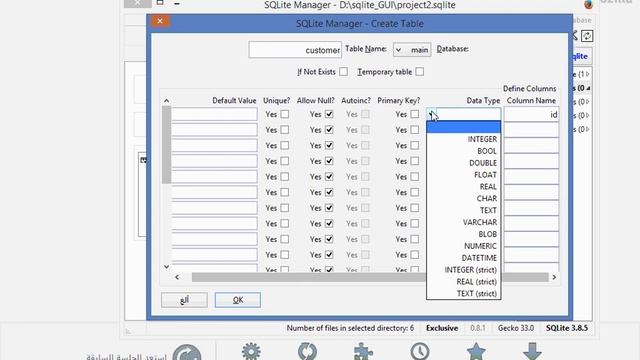Open the history clock icon
The height and width of the screenshot is (360, 640).
pyautogui.click(x=420, y=351)
